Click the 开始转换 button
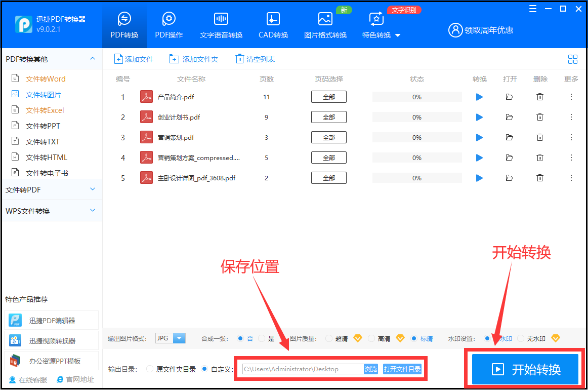 (525, 369)
